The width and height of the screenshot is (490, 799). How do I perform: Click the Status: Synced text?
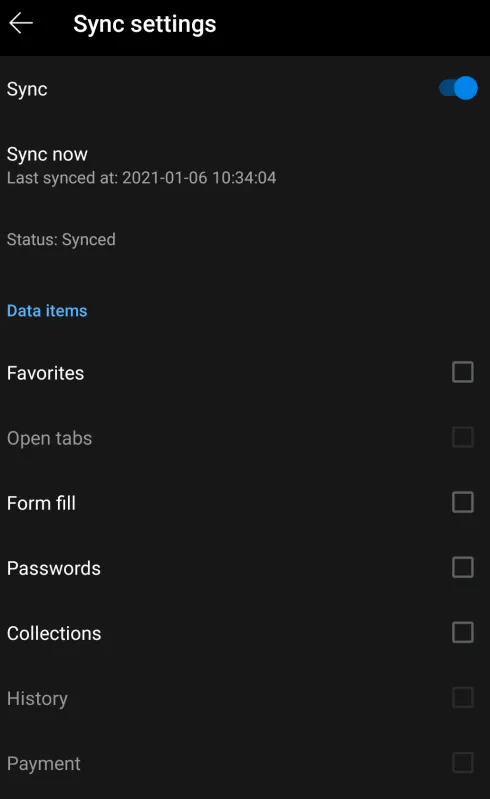point(61,239)
